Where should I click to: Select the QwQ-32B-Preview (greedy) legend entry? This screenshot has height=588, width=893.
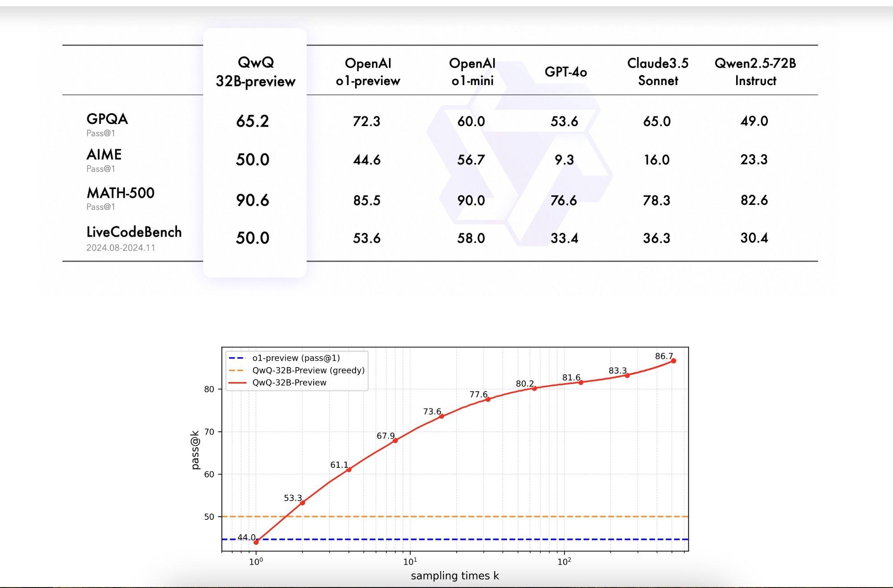point(297,370)
